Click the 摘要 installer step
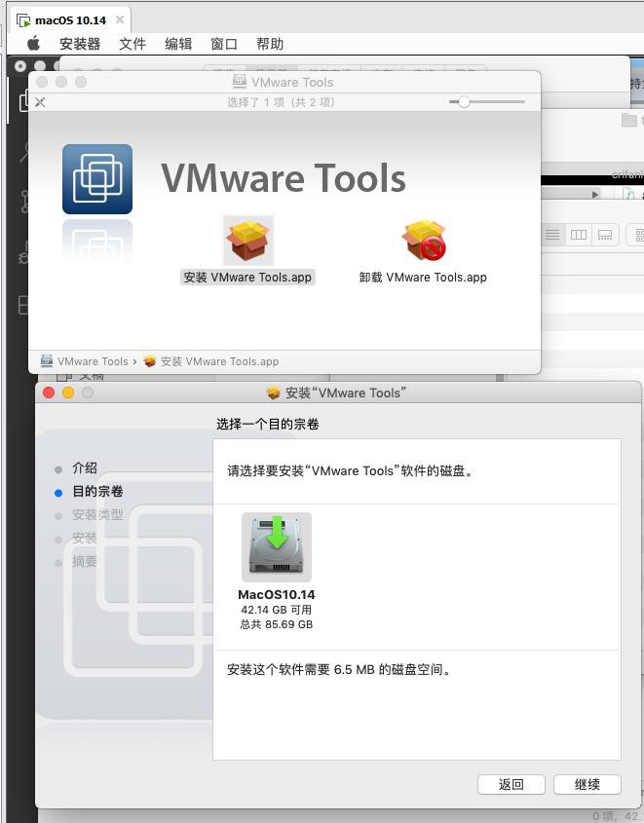Image resolution: width=644 pixels, height=823 pixels. point(85,562)
